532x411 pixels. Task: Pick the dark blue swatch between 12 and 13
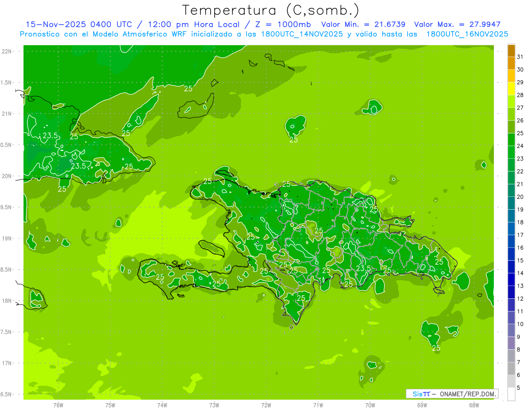[x=511, y=292]
